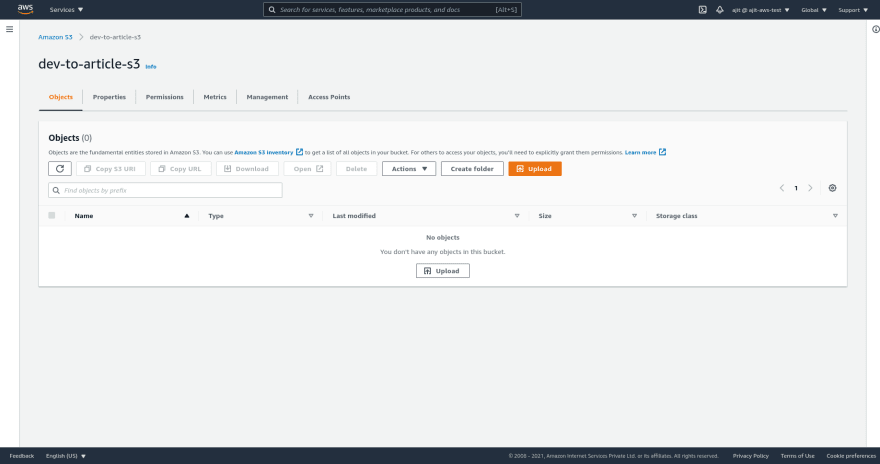This screenshot has width=880, height=464.
Task: Click external link icon after Learn more
Action: [x=662, y=152]
